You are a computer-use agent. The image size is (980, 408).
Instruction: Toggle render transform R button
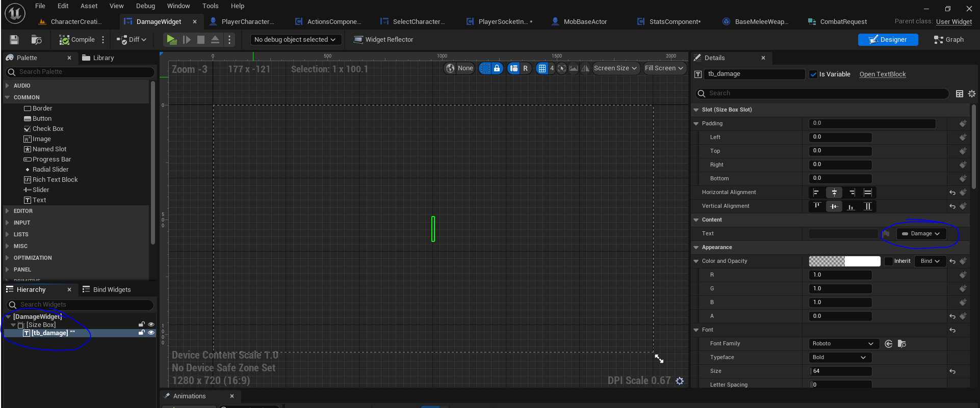[x=525, y=68]
